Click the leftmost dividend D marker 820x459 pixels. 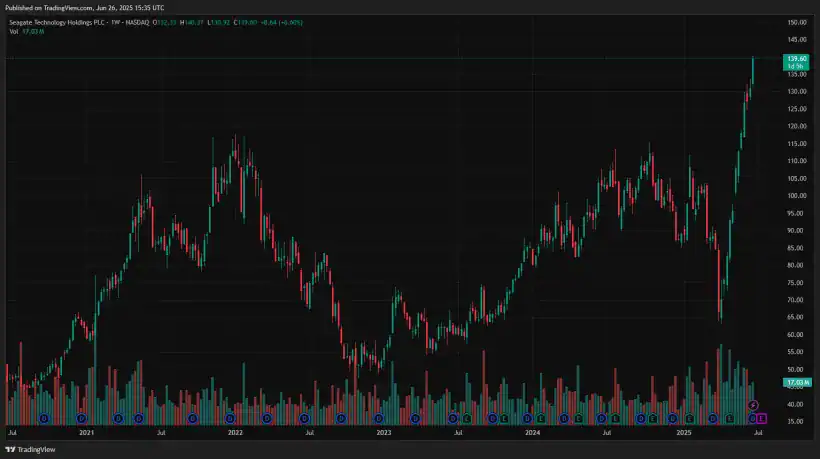[43, 417]
